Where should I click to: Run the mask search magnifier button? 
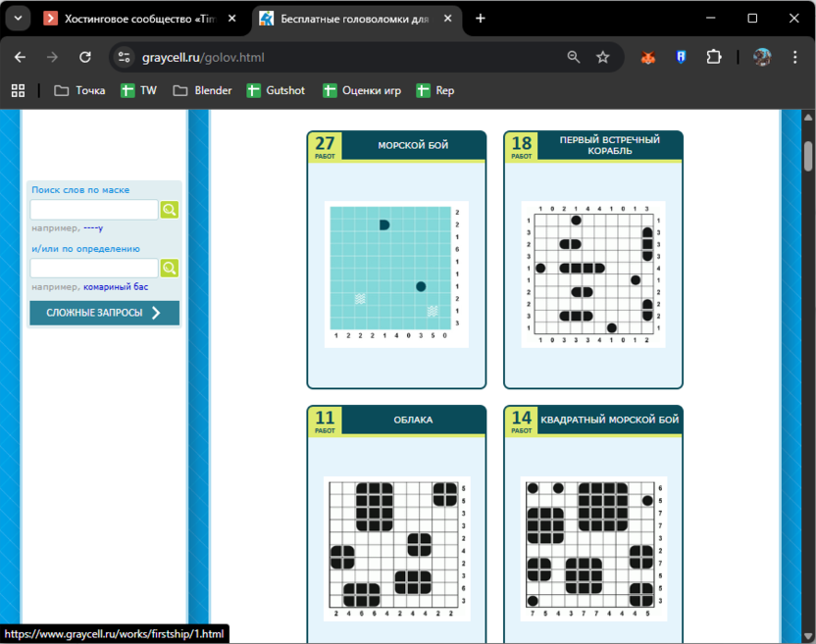pyautogui.click(x=169, y=210)
